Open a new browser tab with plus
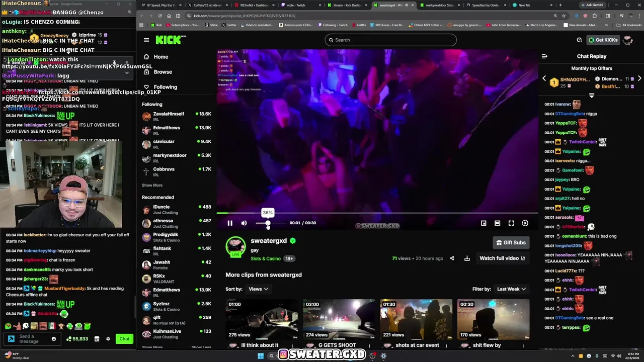Image resolution: width=644 pixels, height=362 pixels. coord(560,5)
